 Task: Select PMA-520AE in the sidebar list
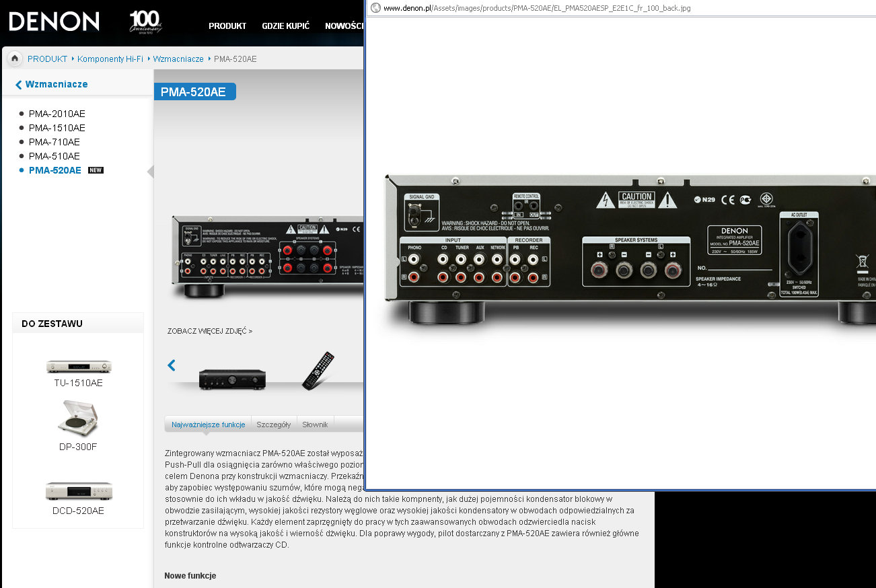(x=54, y=170)
